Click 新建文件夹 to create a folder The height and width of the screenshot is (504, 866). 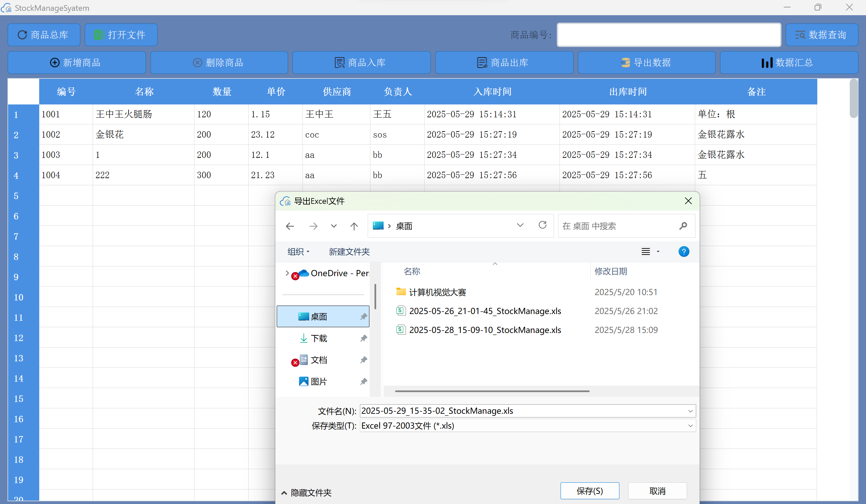pyautogui.click(x=348, y=251)
